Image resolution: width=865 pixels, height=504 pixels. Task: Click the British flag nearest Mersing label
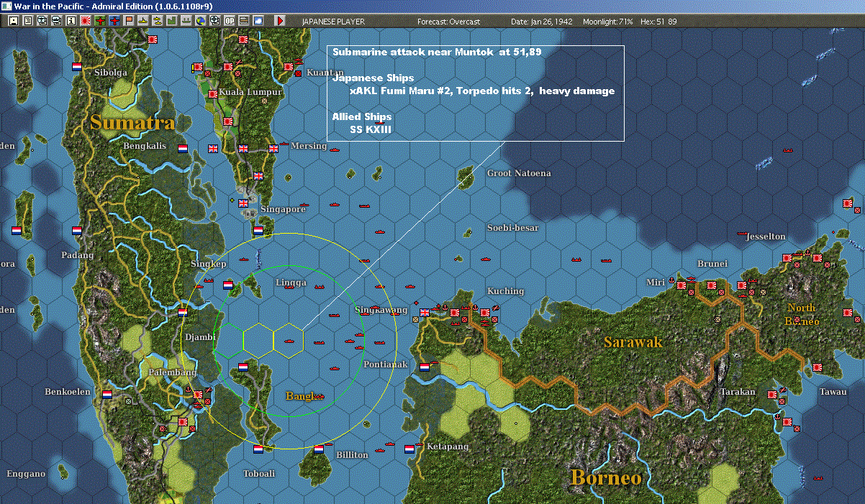(x=273, y=149)
